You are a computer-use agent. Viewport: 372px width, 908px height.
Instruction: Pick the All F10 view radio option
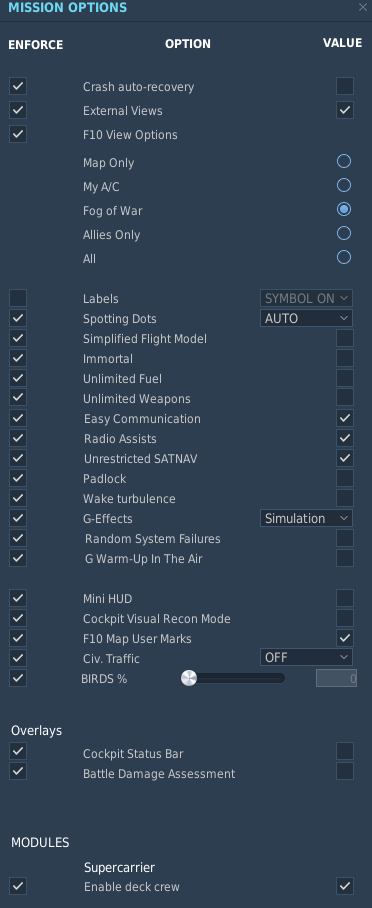coord(344,257)
